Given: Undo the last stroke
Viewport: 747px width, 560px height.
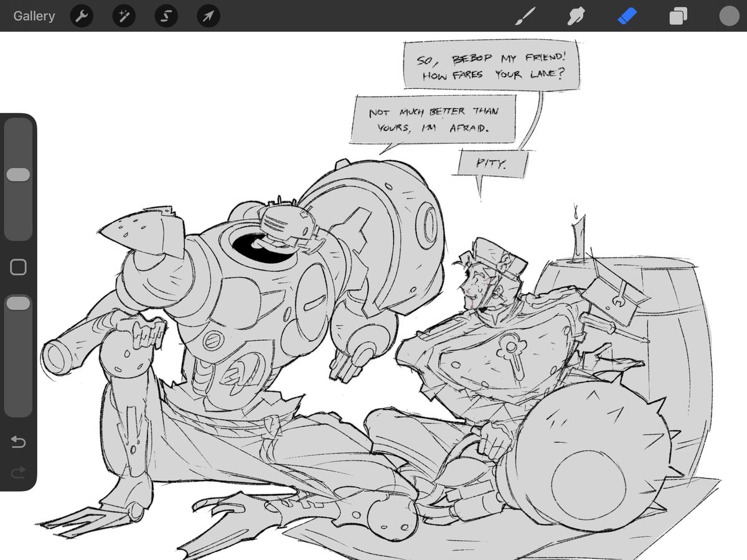Looking at the screenshot, I should pyautogui.click(x=18, y=442).
